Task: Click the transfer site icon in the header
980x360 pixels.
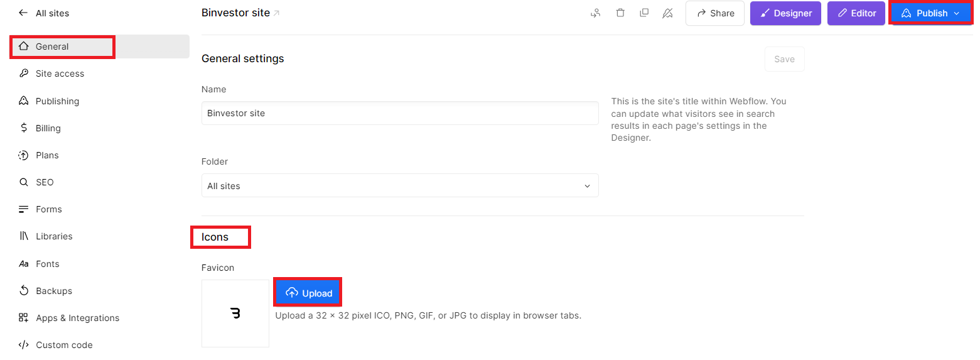Action: point(596,13)
